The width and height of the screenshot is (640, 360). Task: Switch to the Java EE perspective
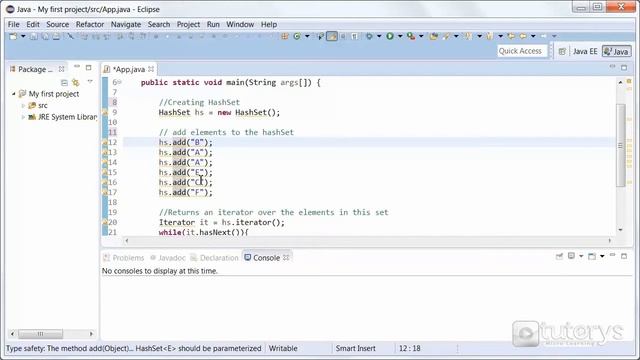pyautogui.click(x=585, y=51)
